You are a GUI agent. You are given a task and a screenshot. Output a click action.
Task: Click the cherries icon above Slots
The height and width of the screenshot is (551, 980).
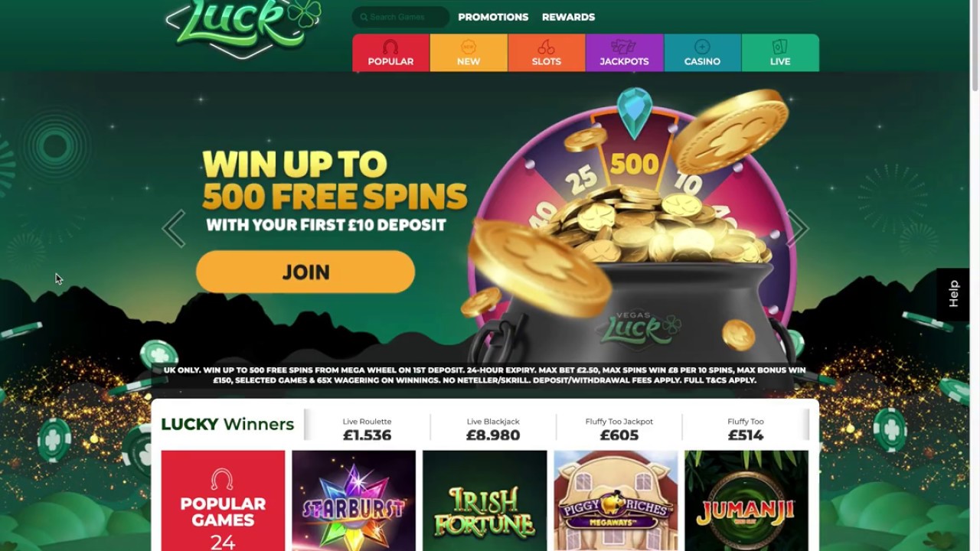click(546, 47)
